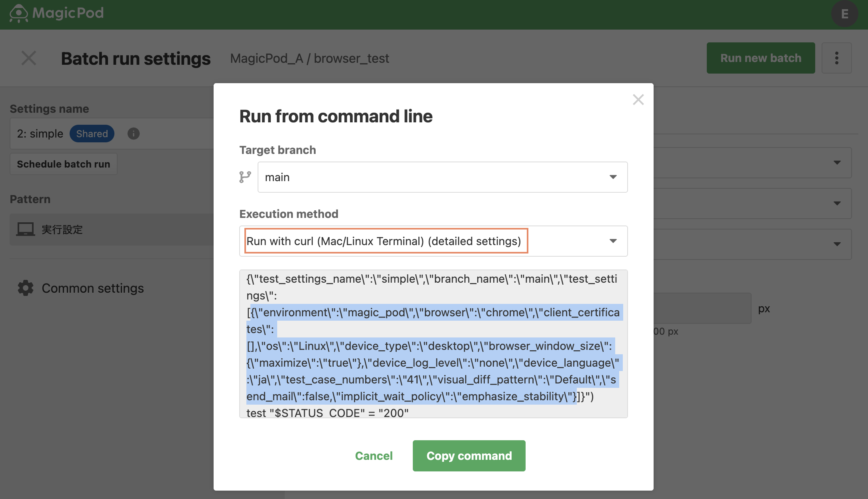Image resolution: width=868 pixels, height=499 pixels.
Task: Click the git branch icon
Action: tap(245, 177)
